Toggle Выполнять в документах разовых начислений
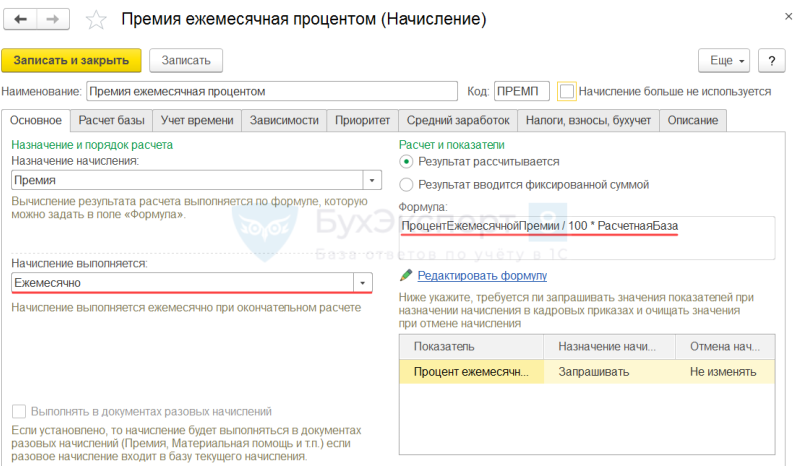The width and height of the screenshot is (800, 466). click(19, 411)
